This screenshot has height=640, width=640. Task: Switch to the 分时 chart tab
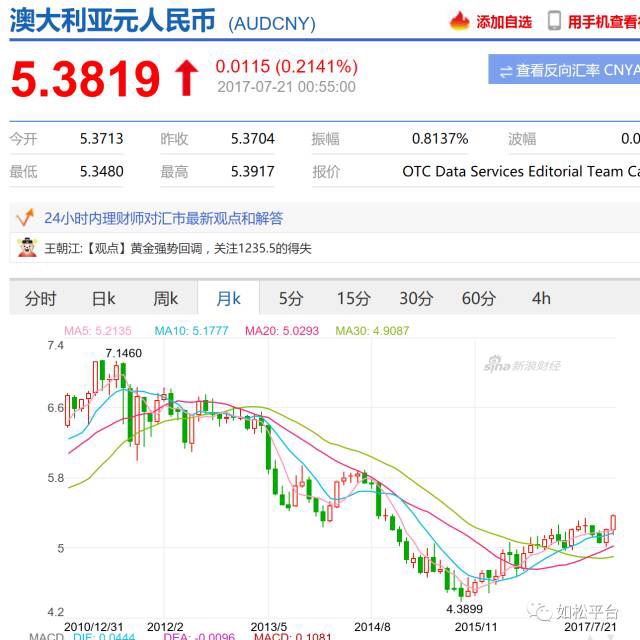(x=40, y=298)
